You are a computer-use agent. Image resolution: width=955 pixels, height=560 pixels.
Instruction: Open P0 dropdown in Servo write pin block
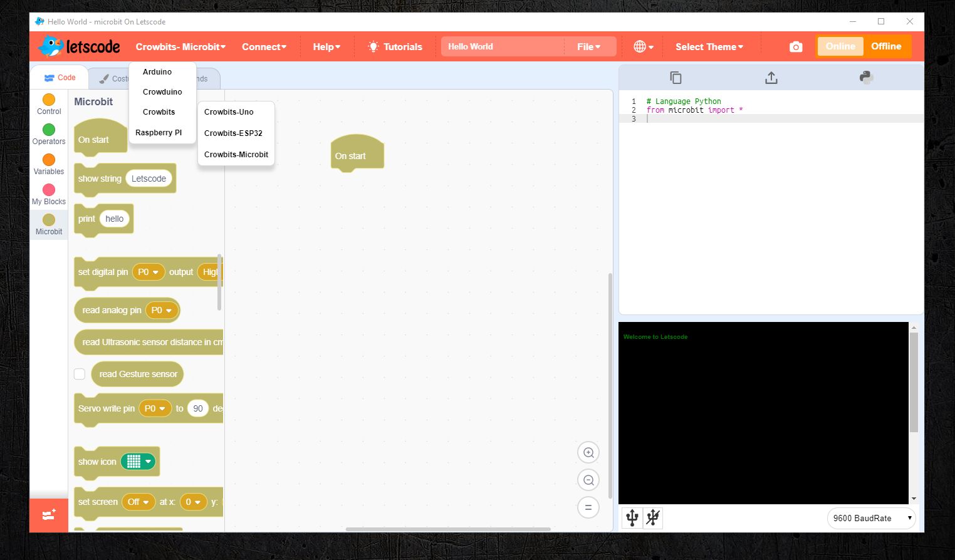(x=155, y=408)
